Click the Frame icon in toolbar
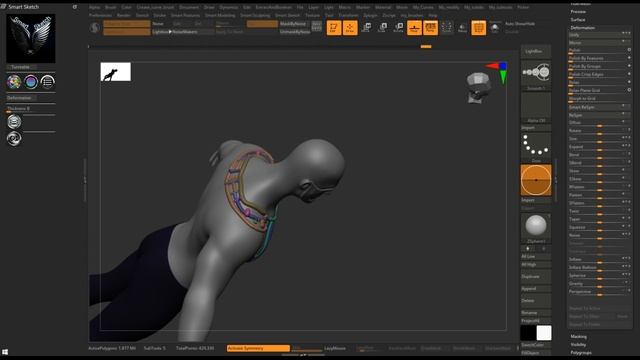The height and width of the screenshot is (360, 640). pos(447,28)
